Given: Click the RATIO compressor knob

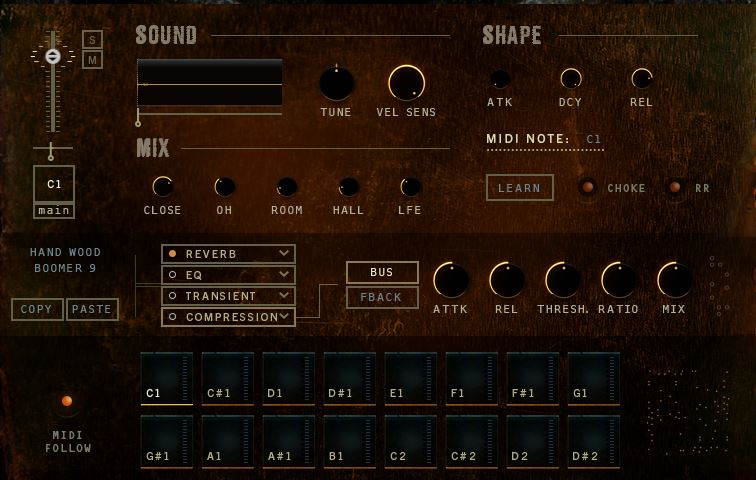Looking at the screenshot, I should (x=618, y=281).
